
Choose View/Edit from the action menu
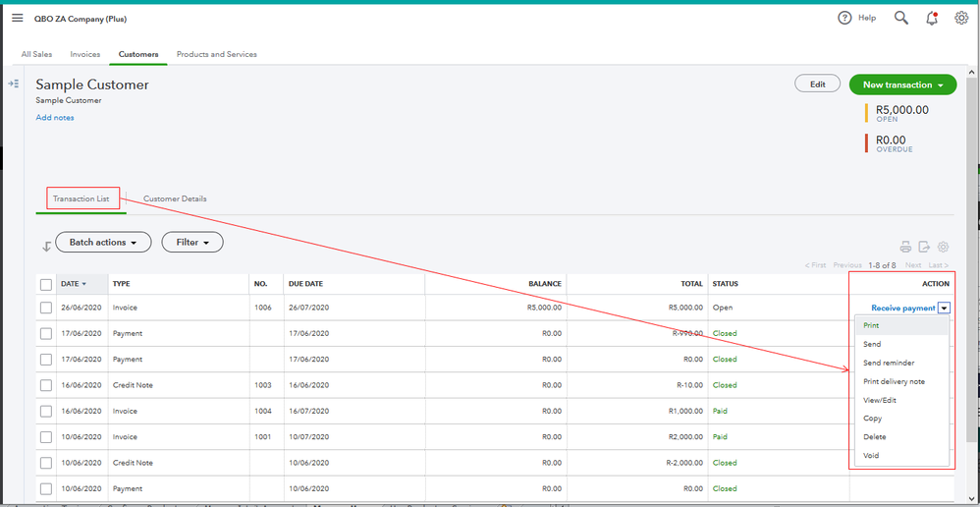[901, 400]
